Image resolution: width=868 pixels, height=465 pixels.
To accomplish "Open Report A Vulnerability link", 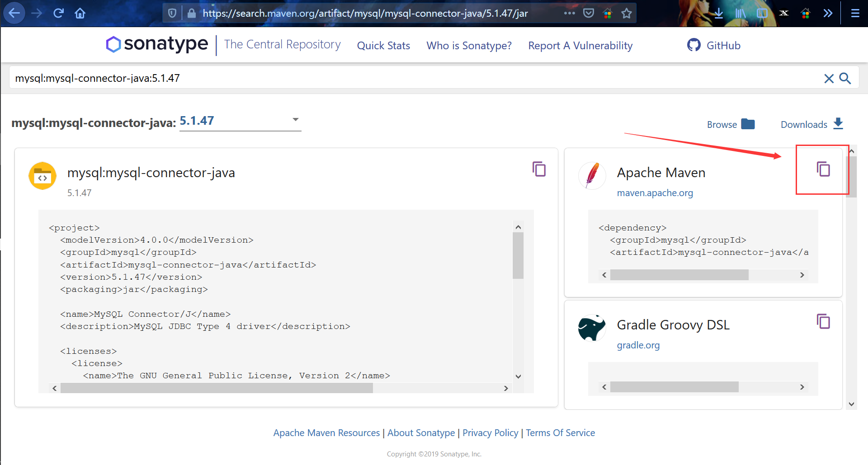I will point(580,46).
